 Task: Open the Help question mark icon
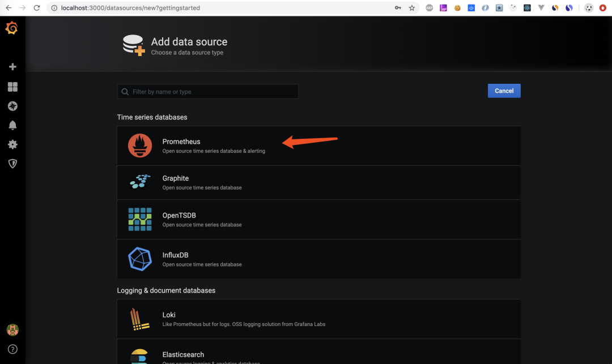click(12, 349)
